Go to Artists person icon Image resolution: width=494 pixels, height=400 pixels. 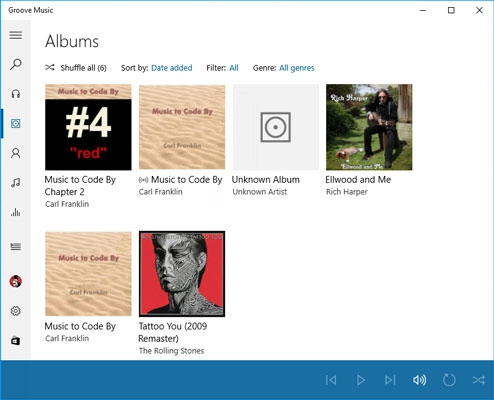point(16,153)
